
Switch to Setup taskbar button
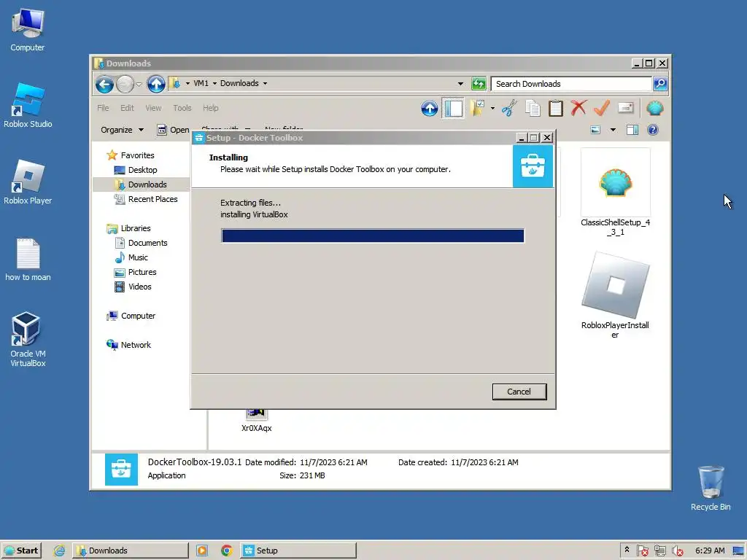coord(298,551)
